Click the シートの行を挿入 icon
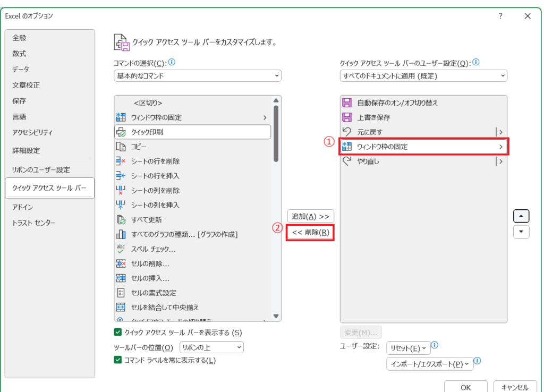This screenshot has height=392, width=544. point(121,176)
